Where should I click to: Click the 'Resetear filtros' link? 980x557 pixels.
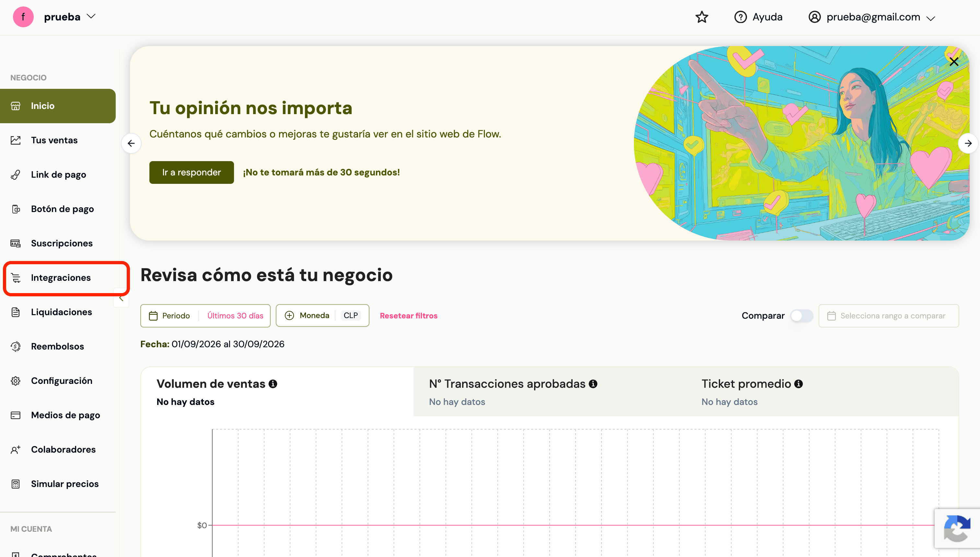click(x=408, y=315)
